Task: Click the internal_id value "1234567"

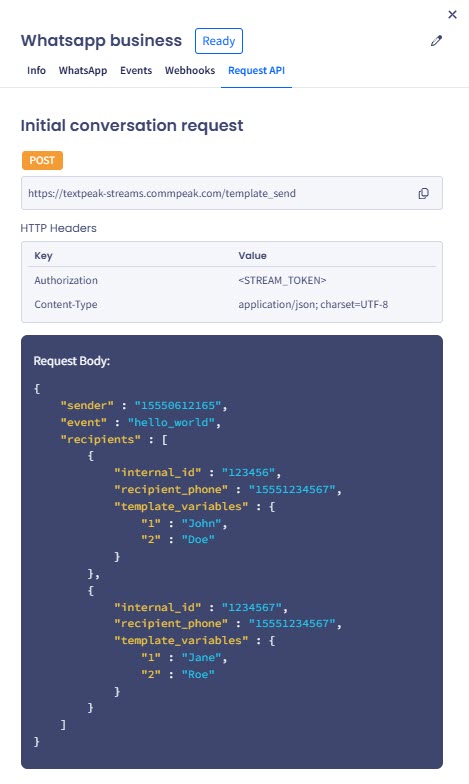Action: tap(252, 608)
